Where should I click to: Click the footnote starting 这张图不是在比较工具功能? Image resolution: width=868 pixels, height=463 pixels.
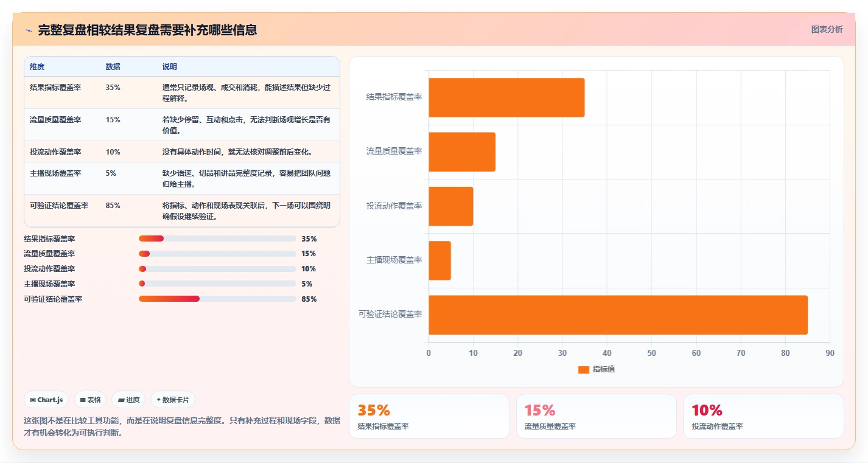tap(182, 426)
